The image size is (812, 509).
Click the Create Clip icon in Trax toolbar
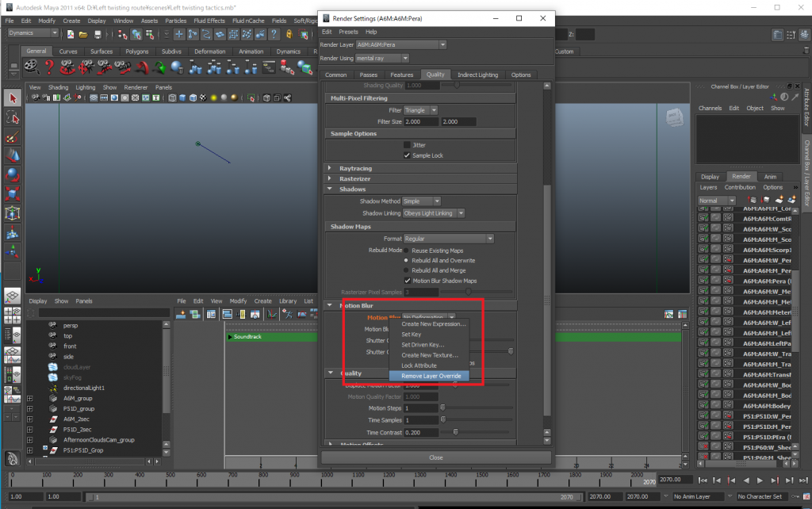181,314
